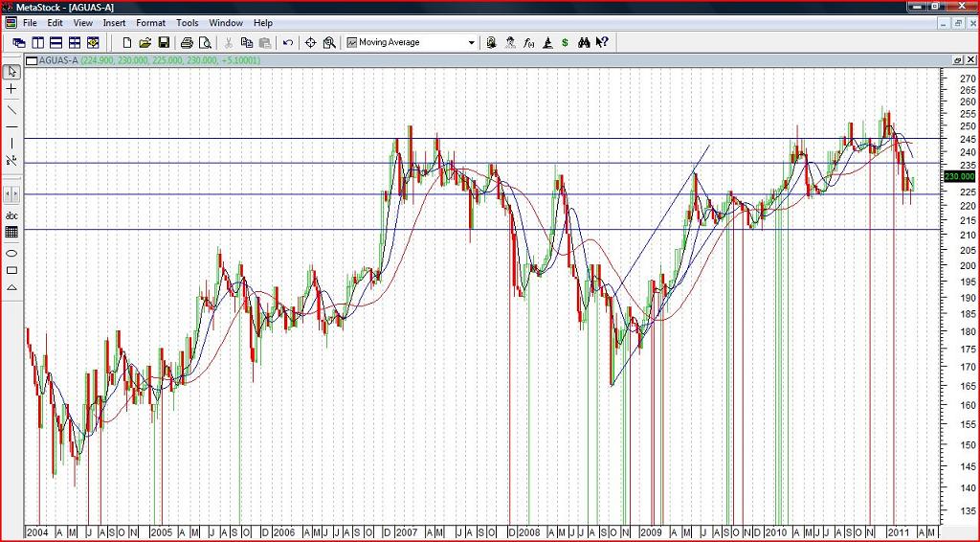Click the 270 label on price axis

click(x=967, y=79)
